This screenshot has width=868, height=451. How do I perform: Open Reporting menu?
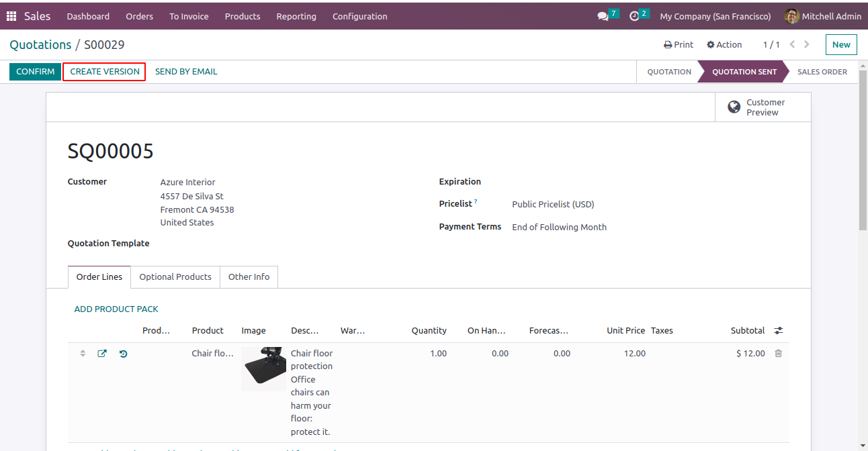tap(296, 16)
